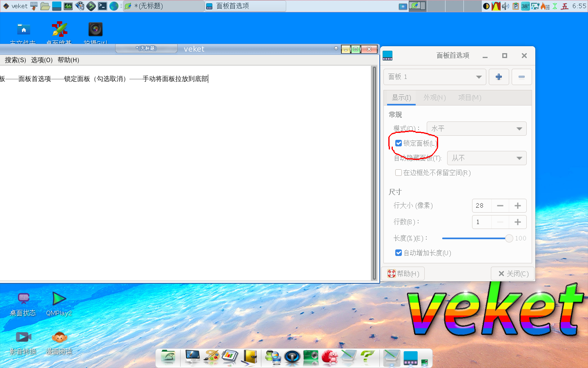Open the 影音转换 desktop icon

click(23, 343)
